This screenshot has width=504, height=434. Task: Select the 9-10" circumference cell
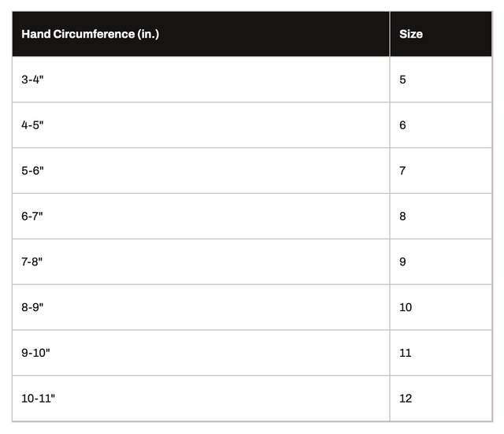click(x=201, y=353)
